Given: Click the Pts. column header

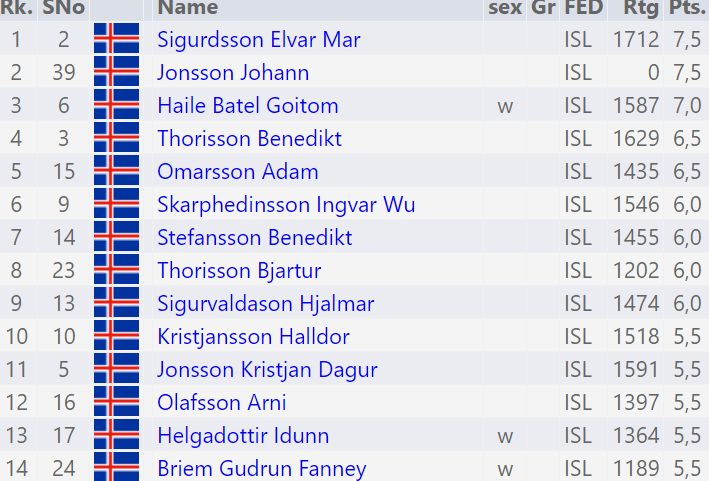Looking at the screenshot, I should 687,9.
